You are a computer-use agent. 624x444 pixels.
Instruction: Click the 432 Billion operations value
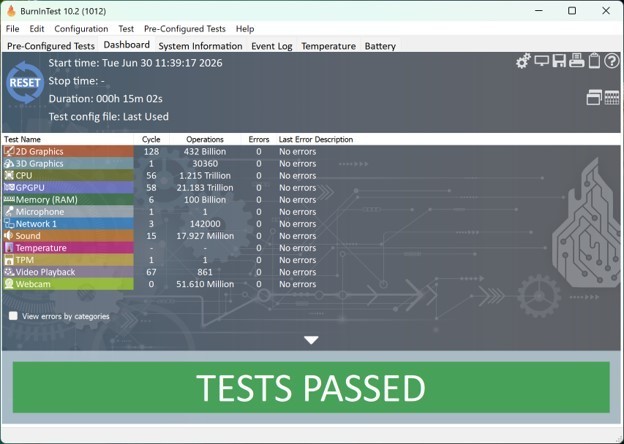[x=205, y=151]
